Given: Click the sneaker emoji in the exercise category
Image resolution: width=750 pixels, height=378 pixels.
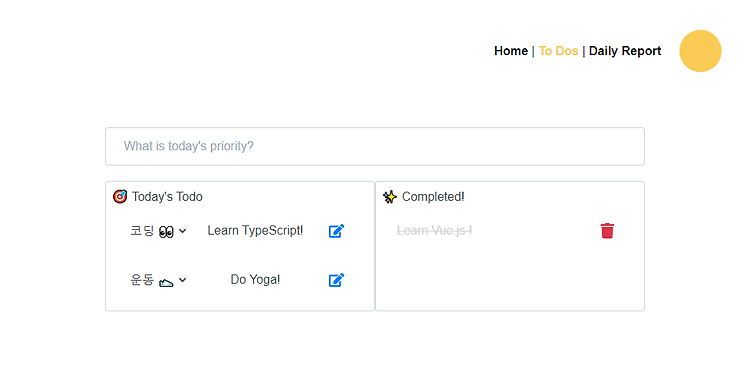Looking at the screenshot, I should (166, 282).
